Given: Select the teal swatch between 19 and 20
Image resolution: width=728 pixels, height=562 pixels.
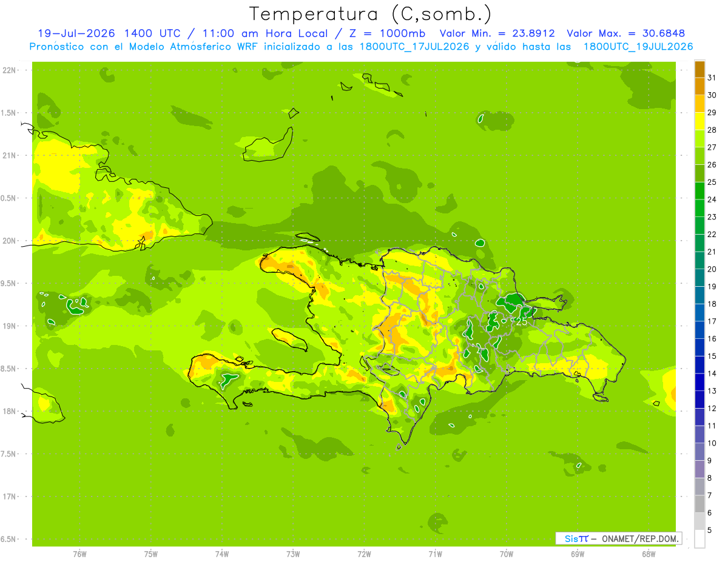Looking at the screenshot, I should click(x=699, y=278).
